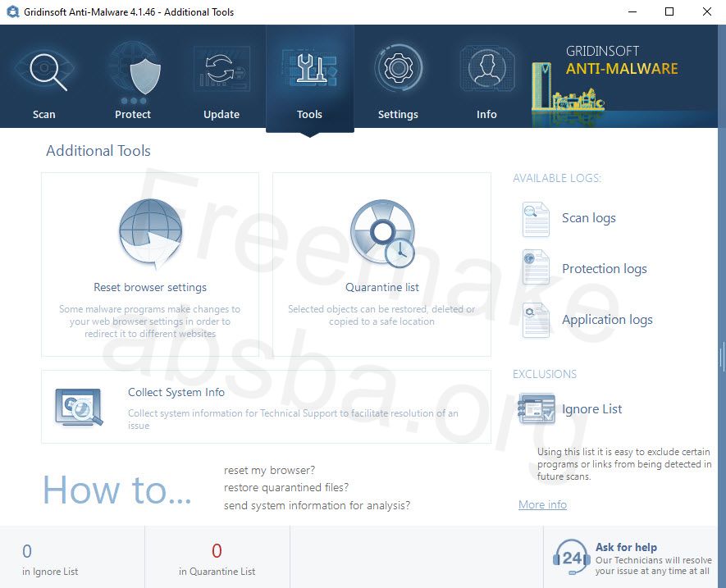Click the Collect System Info monitor icon
This screenshot has height=588, width=726.
pyautogui.click(x=79, y=407)
